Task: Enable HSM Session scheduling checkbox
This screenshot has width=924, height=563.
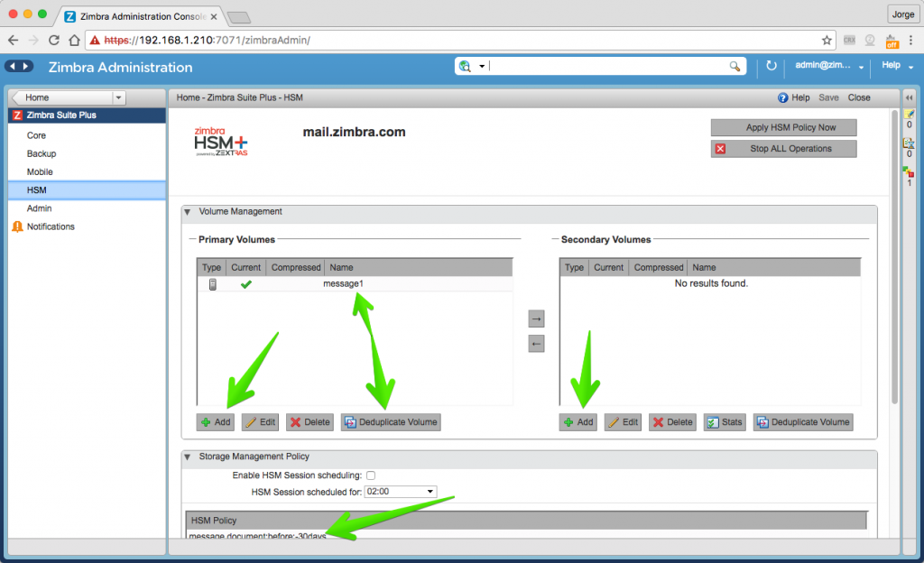Action: tap(371, 475)
